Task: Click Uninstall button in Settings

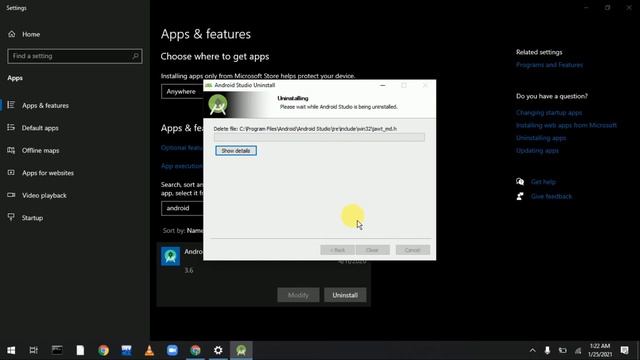Action: click(345, 295)
